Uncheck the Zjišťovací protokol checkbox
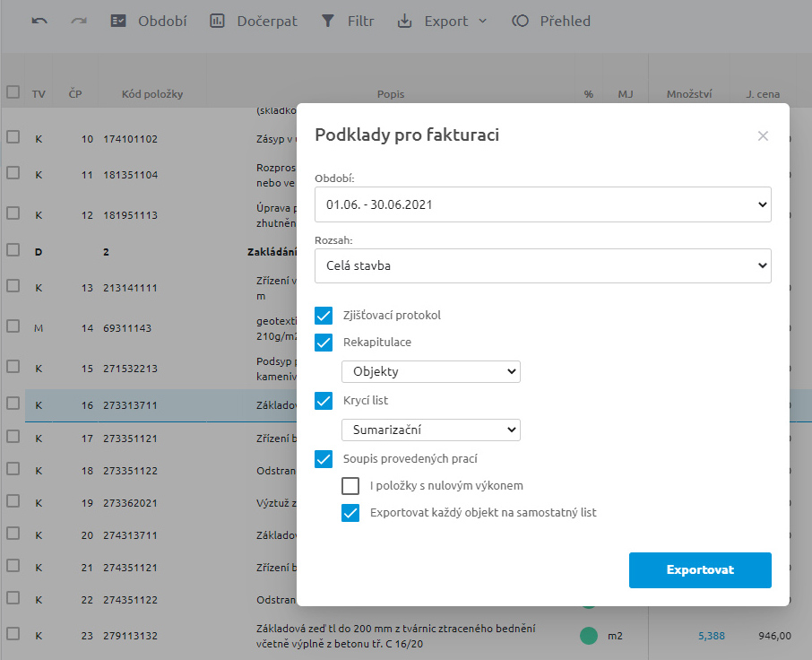This screenshot has width=812, height=660. [x=324, y=316]
